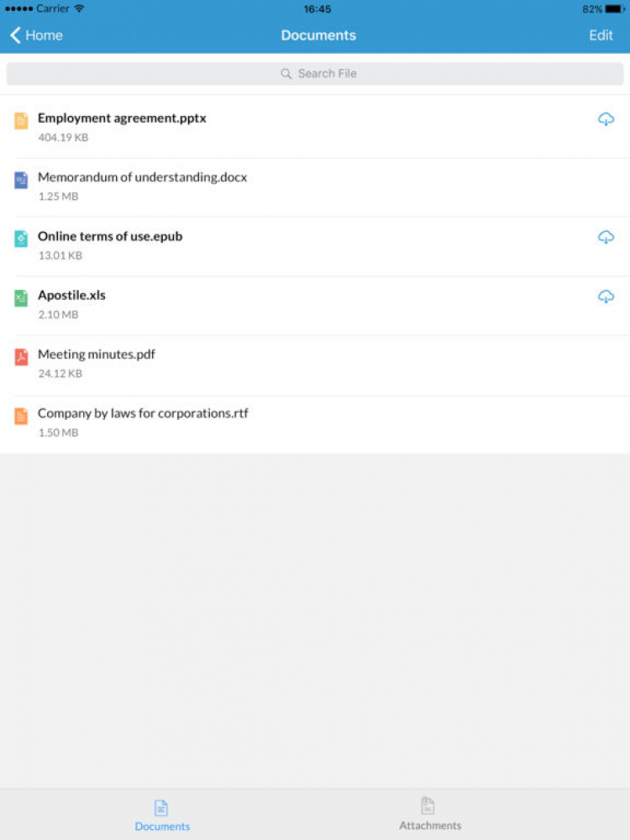Tap the Documents title in header
Image resolution: width=630 pixels, height=840 pixels.
coord(318,35)
